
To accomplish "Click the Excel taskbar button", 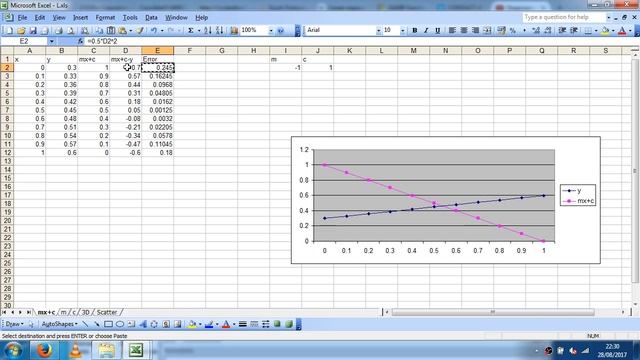I will coord(136,350).
